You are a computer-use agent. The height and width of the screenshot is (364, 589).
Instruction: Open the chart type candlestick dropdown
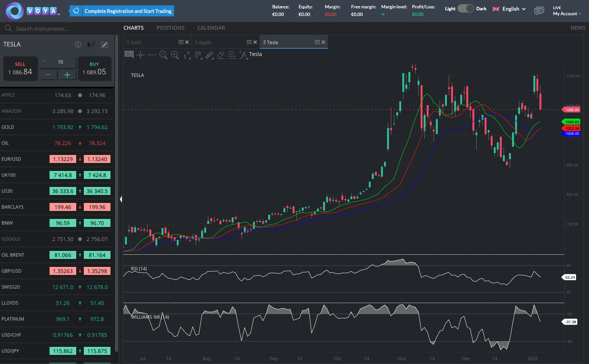tap(198, 55)
